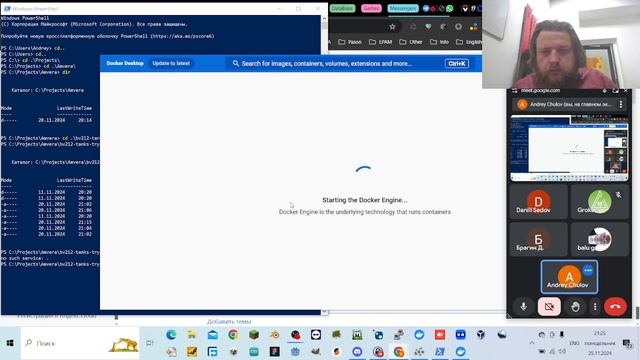This screenshot has height=360, width=640.
Task: Show hidden system tray icons
Action: point(531,343)
